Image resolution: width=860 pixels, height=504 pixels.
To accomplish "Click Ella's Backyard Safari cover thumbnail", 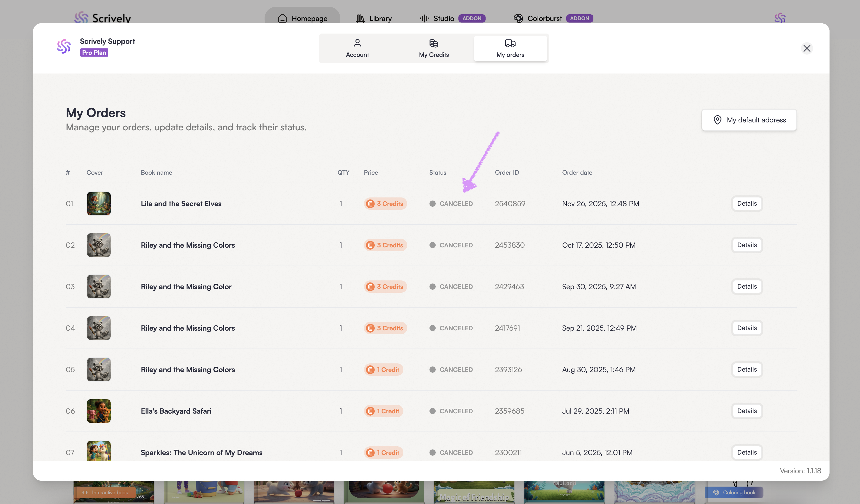I will (x=99, y=411).
